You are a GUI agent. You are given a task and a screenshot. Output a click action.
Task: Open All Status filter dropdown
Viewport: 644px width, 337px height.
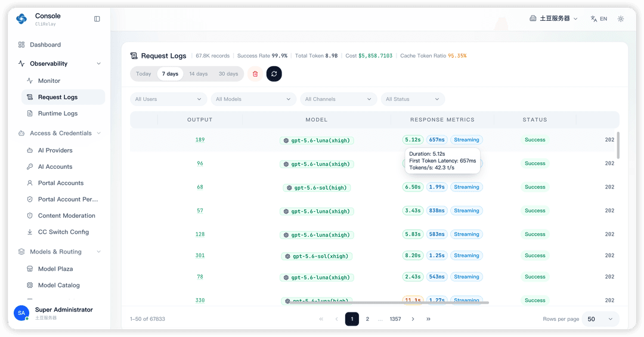pyautogui.click(x=413, y=100)
